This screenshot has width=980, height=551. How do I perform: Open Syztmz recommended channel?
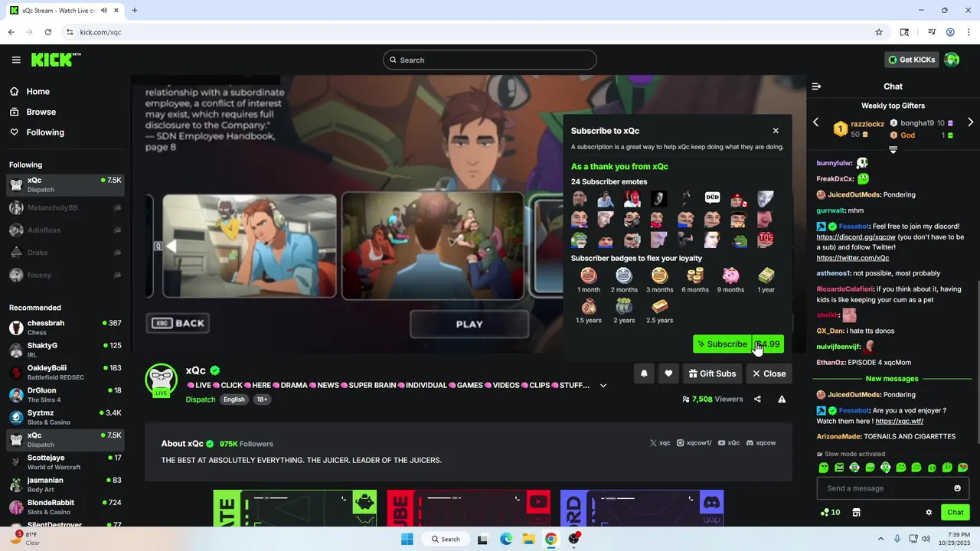[65, 417]
